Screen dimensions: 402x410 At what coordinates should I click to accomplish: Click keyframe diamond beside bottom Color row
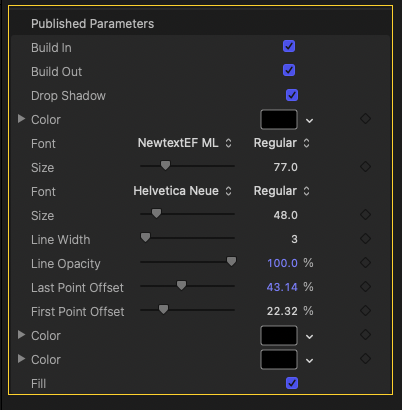[365, 358]
